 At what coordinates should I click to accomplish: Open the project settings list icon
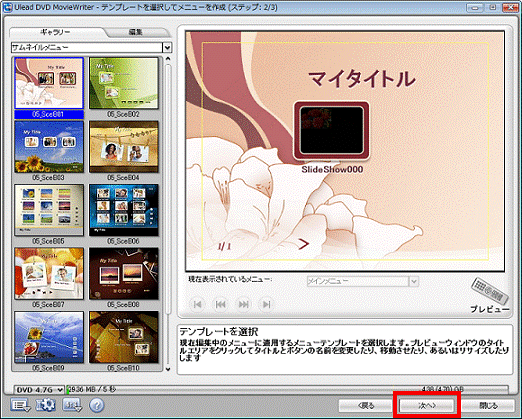(21, 405)
